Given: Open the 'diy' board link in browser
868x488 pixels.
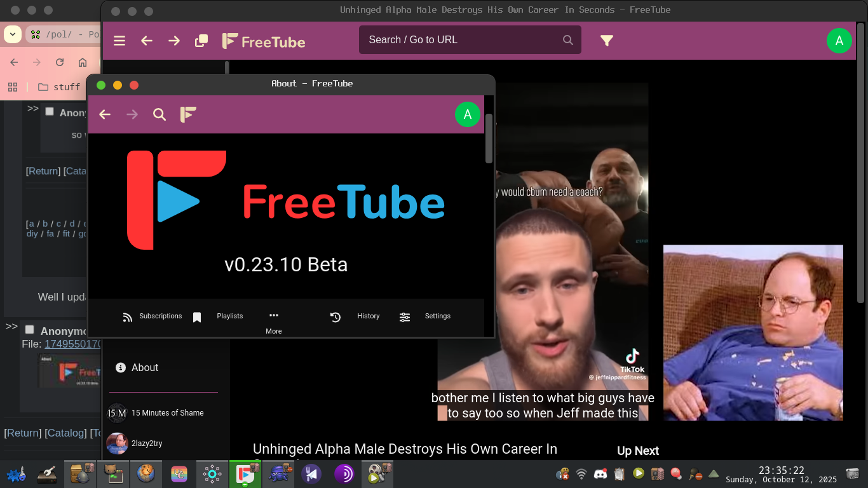Looking at the screenshot, I should pyautogui.click(x=32, y=234).
